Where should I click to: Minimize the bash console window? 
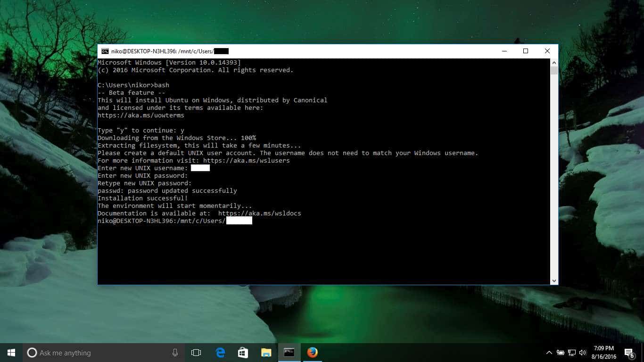pos(504,51)
